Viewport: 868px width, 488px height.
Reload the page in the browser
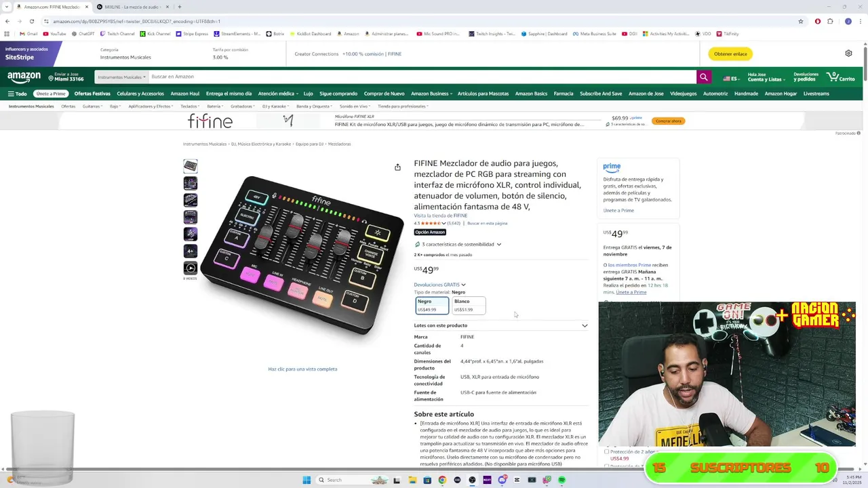coord(31,21)
